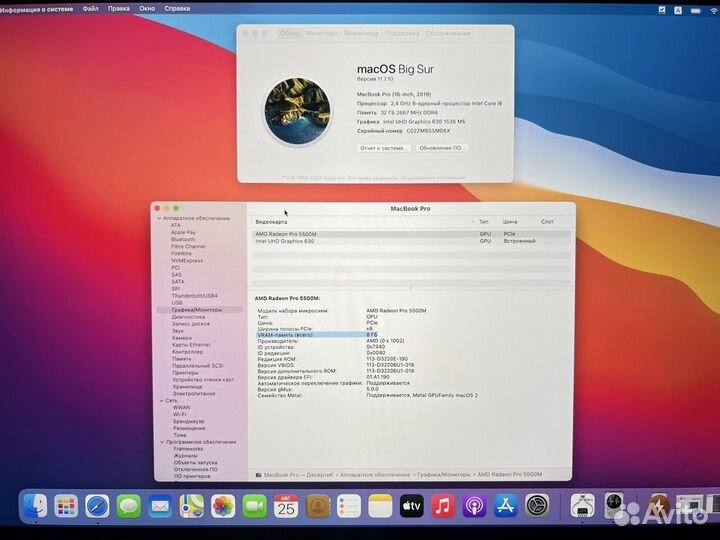720x540 pixels.
Task: Switch to Мониторы tab in About window
Action: (321, 34)
